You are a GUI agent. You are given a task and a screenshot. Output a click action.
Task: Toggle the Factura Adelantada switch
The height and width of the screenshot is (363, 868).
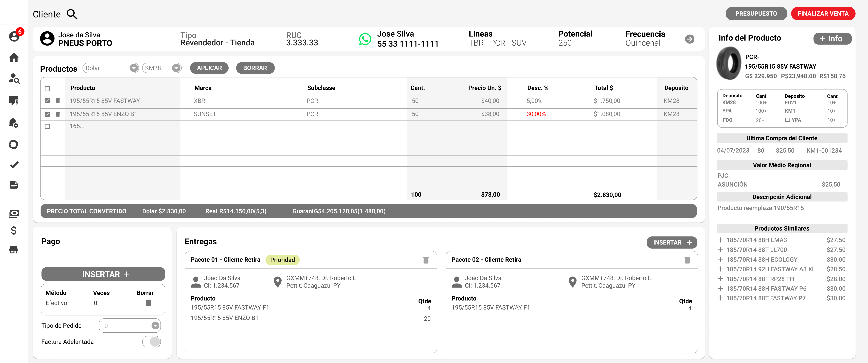coord(152,342)
